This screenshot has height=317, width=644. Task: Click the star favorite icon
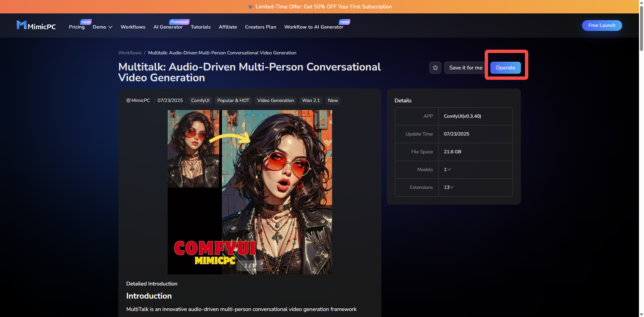click(435, 68)
